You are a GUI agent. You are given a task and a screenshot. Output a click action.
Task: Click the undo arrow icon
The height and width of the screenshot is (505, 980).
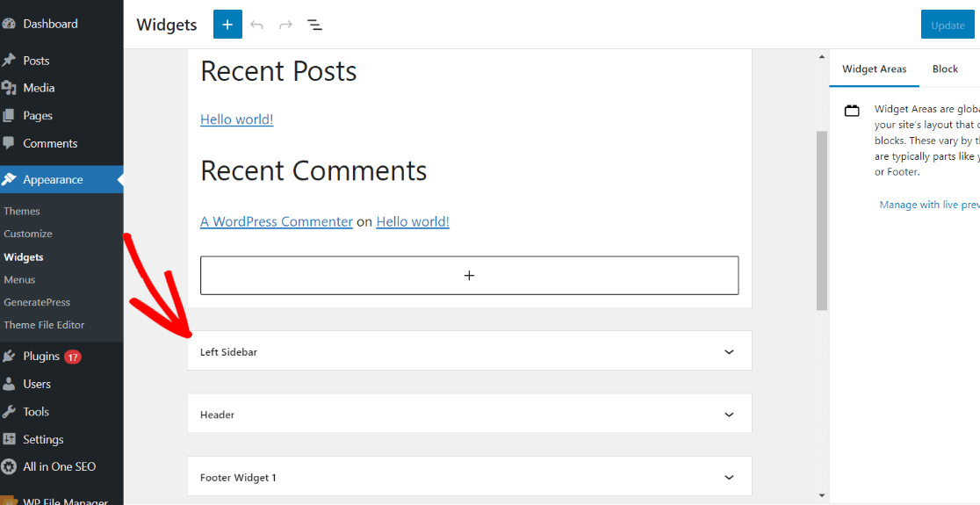click(x=256, y=25)
